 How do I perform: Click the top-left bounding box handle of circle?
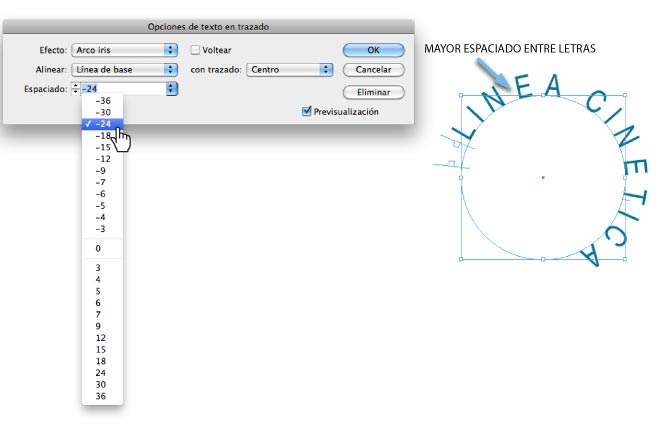coord(461,95)
